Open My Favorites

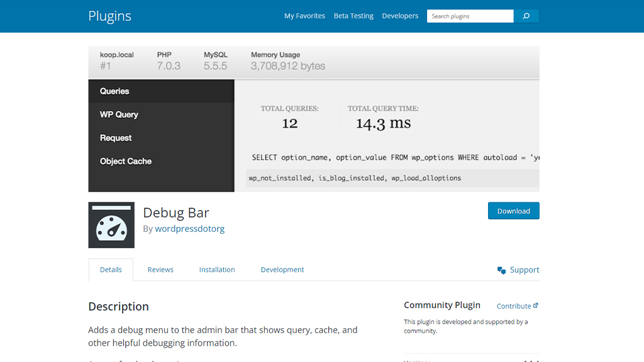[x=304, y=16]
